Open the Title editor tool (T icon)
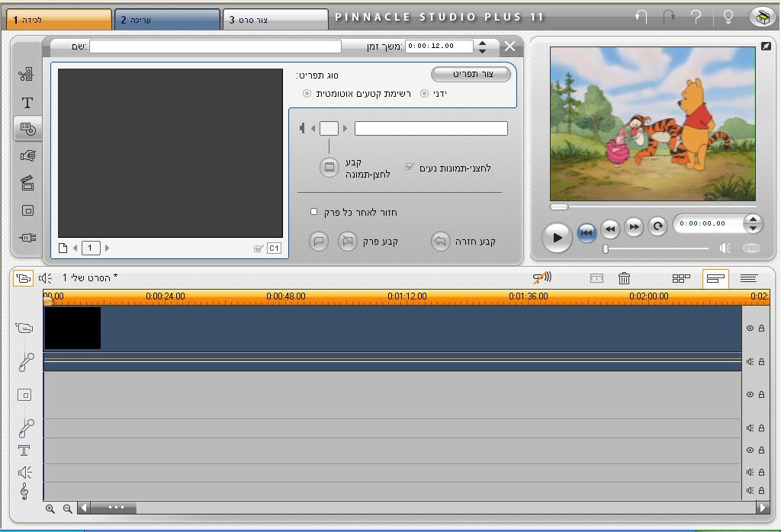This screenshot has width=781, height=532. click(x=27, y=103)
